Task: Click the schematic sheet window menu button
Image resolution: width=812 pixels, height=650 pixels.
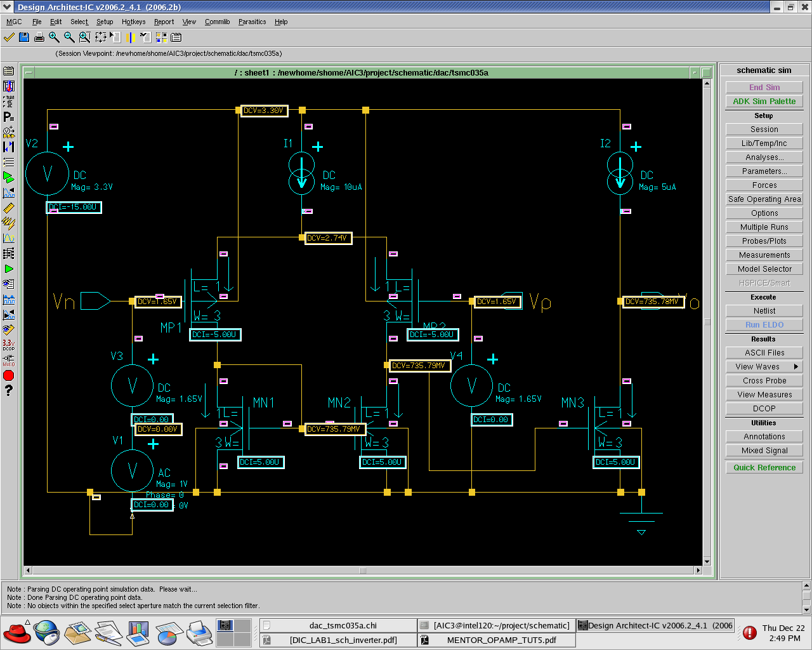Action: click(x=29, y=72)
